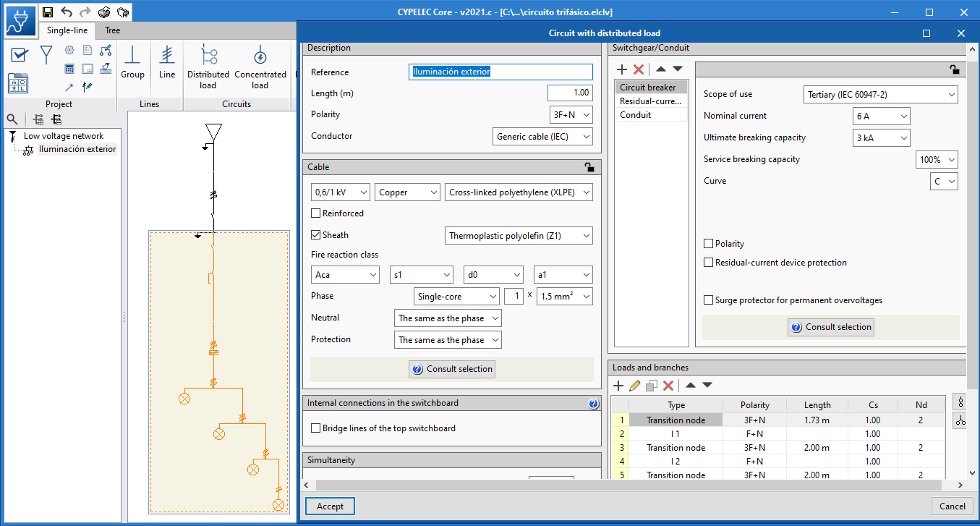Save the project with the floppy disk icon
The height and width of the screenshot is (526, 980).
pyautogui.click(x=48, y=12)
